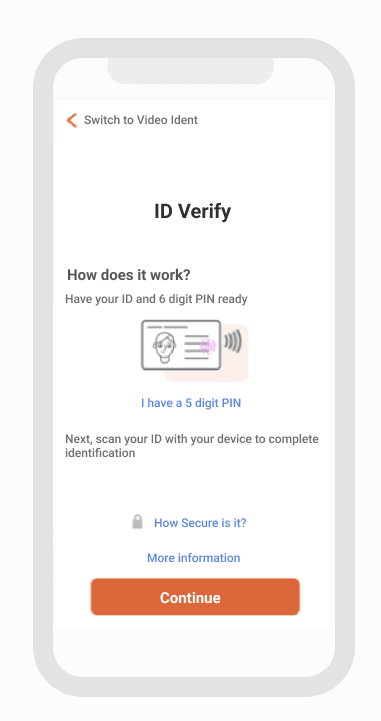The height and width of the screenshot is (721, 381).
Task: Tap the orange Continue button
Action: [195, 597]
